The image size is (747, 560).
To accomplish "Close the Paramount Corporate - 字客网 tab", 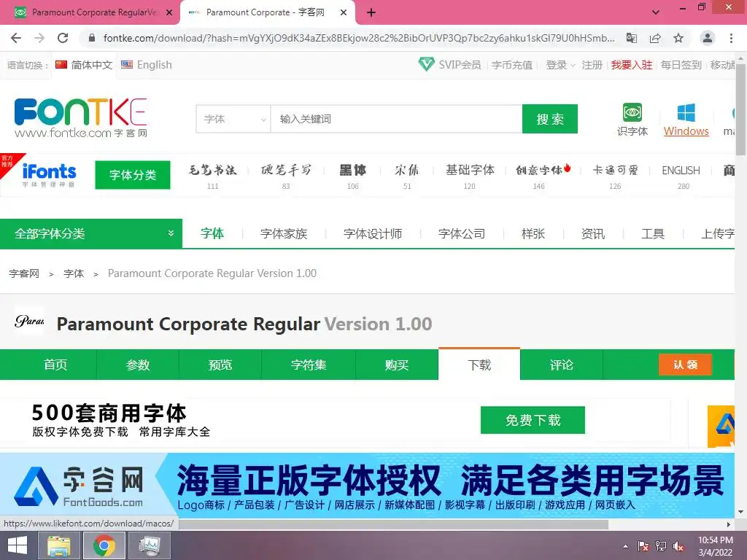I will (x=344, y=12).
